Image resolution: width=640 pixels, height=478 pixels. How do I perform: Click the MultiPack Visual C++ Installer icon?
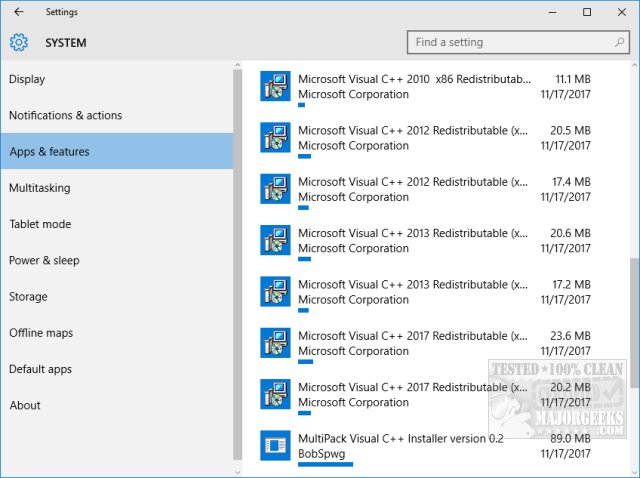pos(275,446)
